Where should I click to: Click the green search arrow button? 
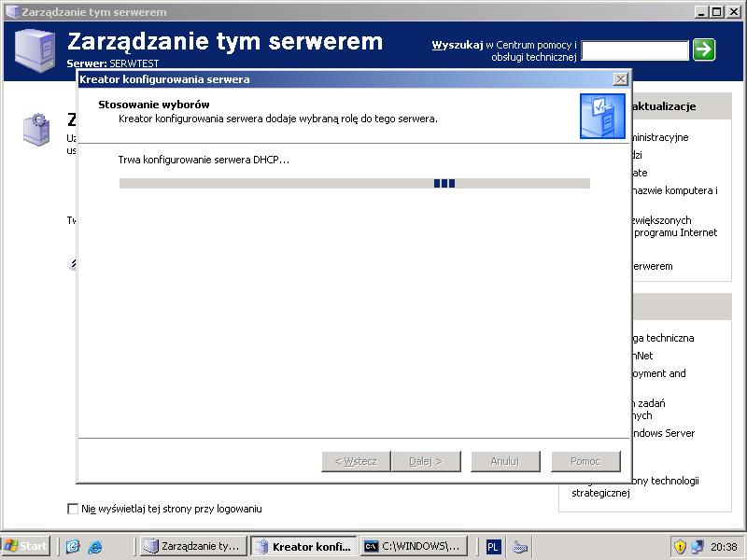tap(704, 49)
